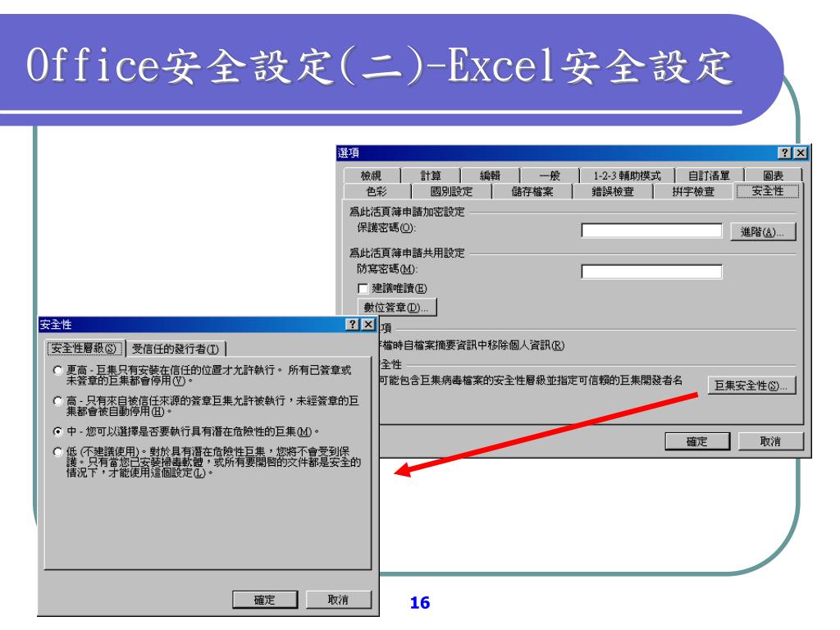Confirm Options dialog with 確定
Viewport: 840px width, 630px height.
697,441
